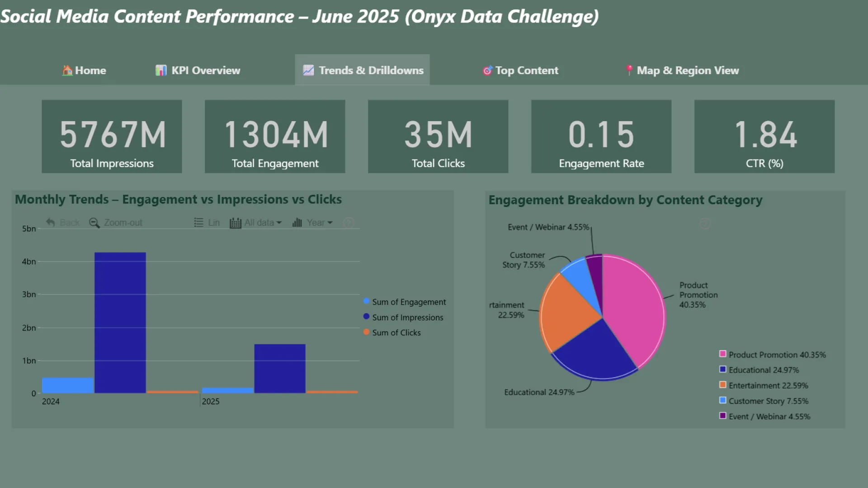Go to the Top Content tab

click(x=520, y=70)
